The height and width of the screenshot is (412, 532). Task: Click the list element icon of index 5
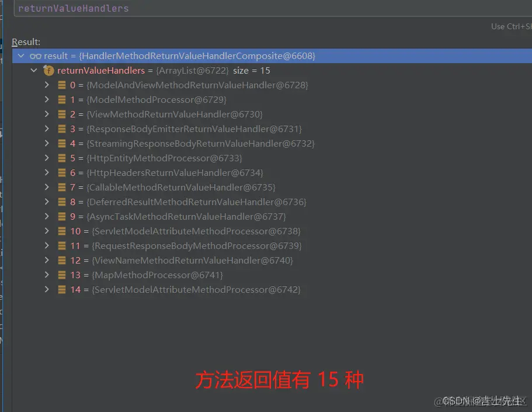click(62, 158)
